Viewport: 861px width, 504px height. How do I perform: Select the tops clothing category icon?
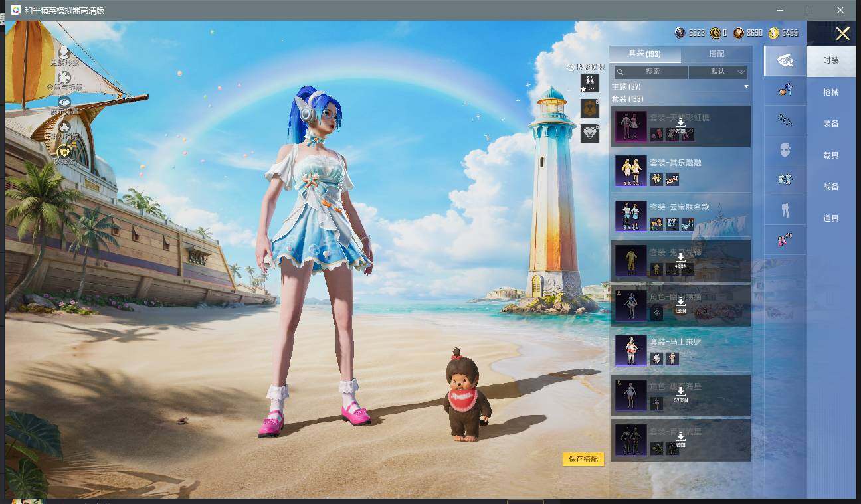pyautogui.click(x=785, y=180)
